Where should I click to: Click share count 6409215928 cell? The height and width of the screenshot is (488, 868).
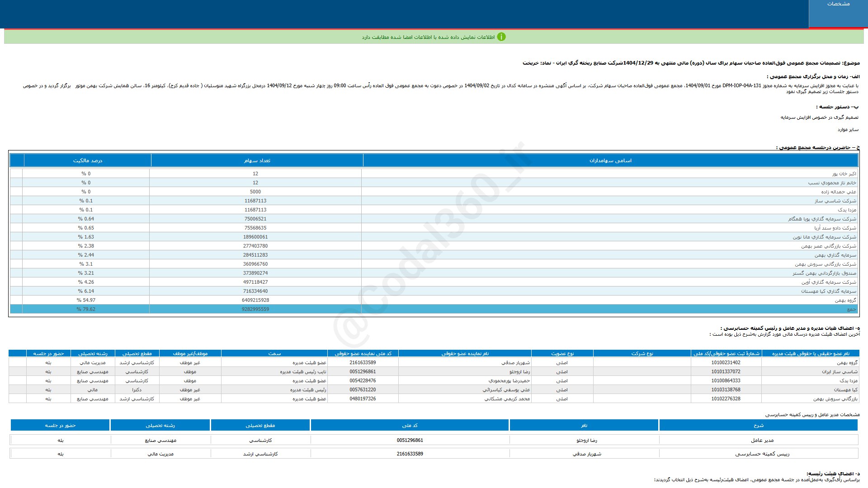click(255, 300)
